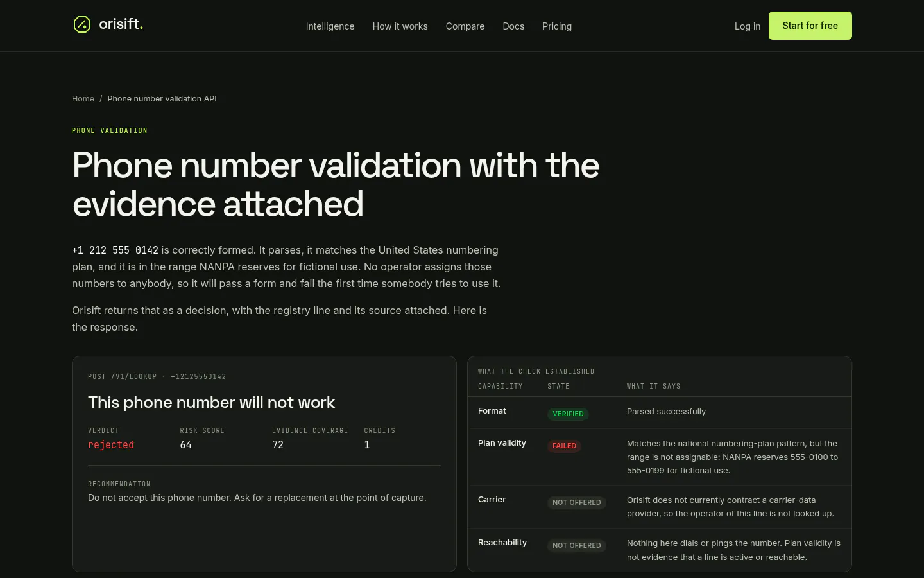Go to Home breadcrumb link
The height and width of the screenshot is (578, 924).
click(x=83, y=98)
